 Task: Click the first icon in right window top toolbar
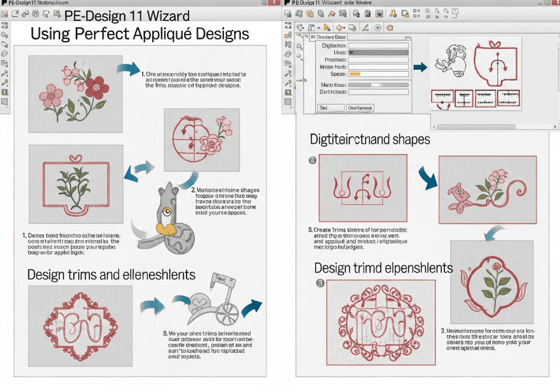pos(288,14)
